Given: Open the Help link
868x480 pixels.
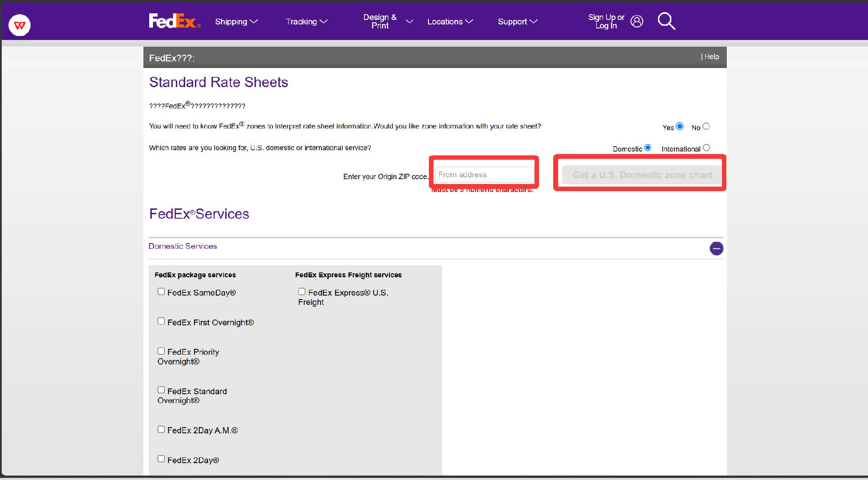Looking at the screenshot, I should tap(712, 56).
